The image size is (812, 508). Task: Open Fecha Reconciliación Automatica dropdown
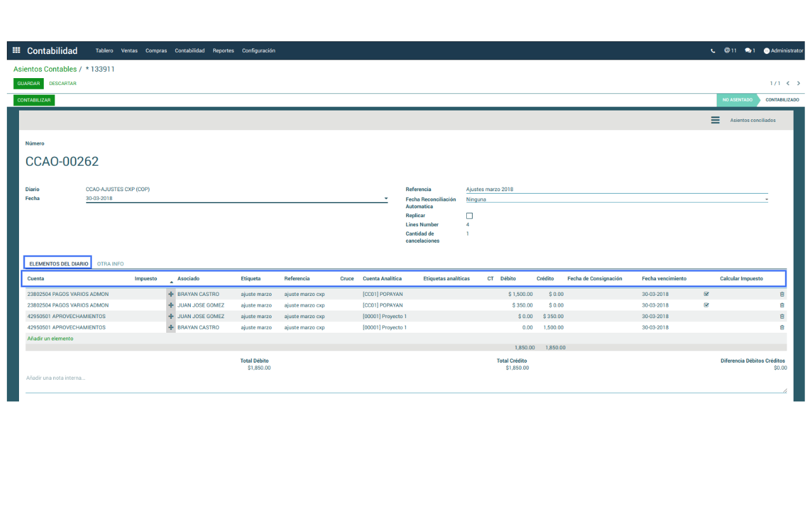click(x=766, y=199)
